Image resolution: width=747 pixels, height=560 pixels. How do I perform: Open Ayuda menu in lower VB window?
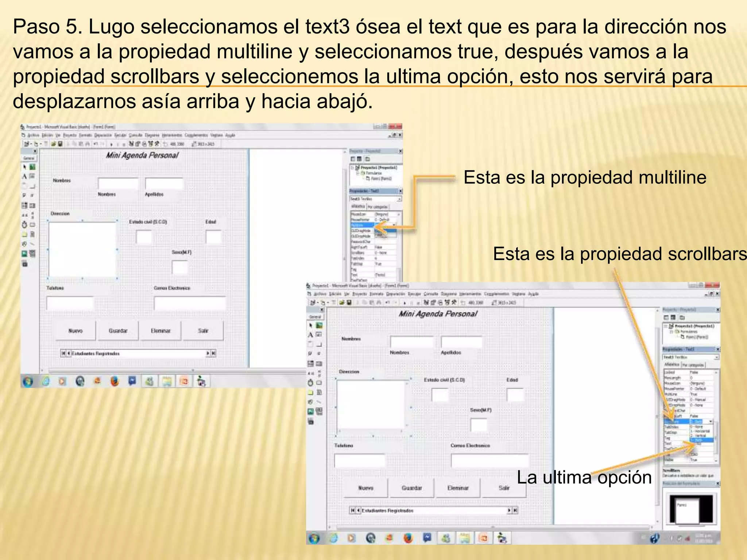click(x=534, y=294)
